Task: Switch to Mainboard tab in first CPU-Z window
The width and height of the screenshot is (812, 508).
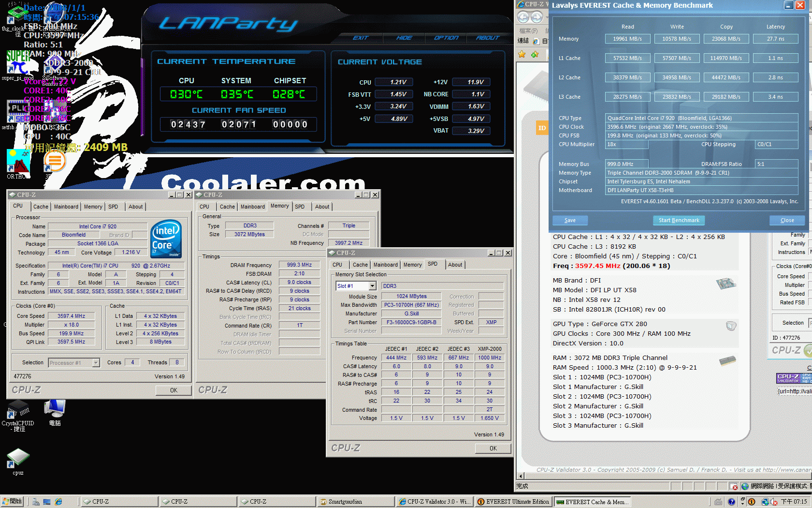Action: tap(66, 207)
